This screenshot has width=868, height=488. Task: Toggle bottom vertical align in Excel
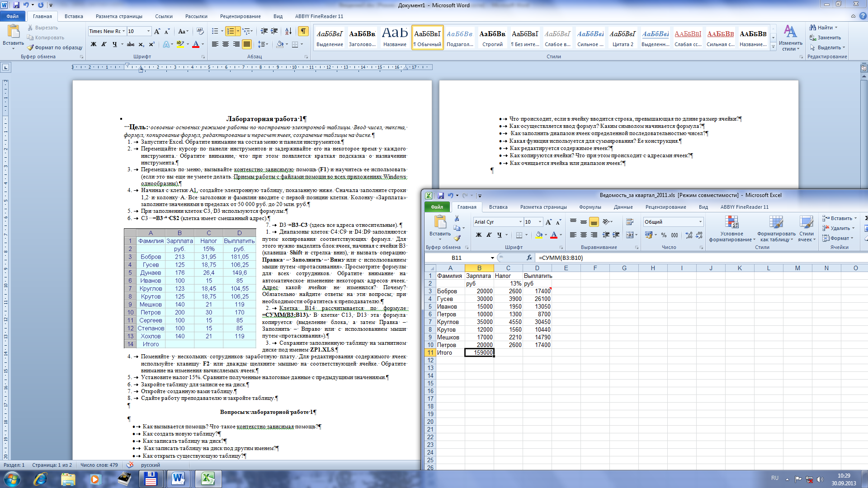[x=594, y=222]
